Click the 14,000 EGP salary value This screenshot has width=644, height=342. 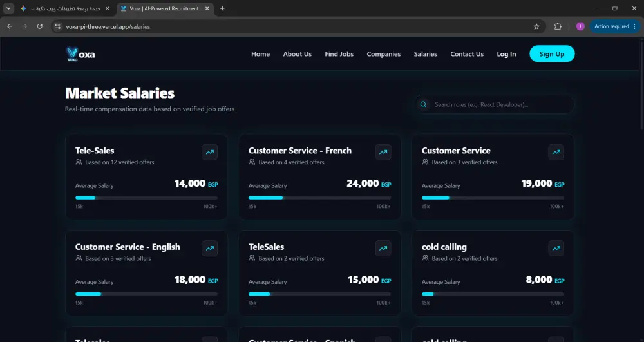tap(196, 184)
